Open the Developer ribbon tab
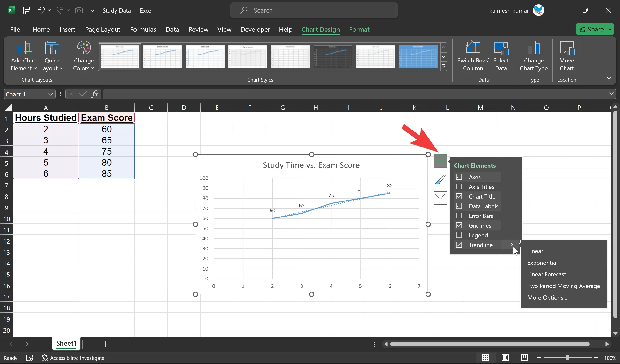 coord(255,29)
